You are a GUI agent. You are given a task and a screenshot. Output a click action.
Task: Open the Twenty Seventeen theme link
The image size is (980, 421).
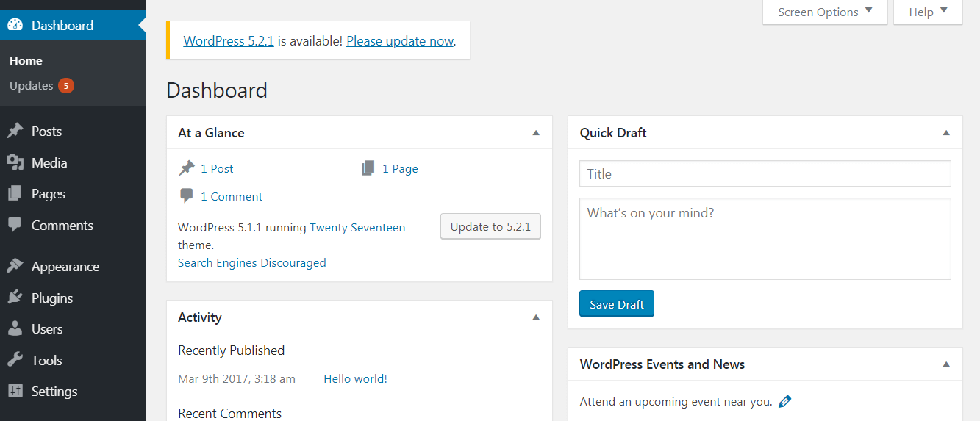[x=357, y=227]
